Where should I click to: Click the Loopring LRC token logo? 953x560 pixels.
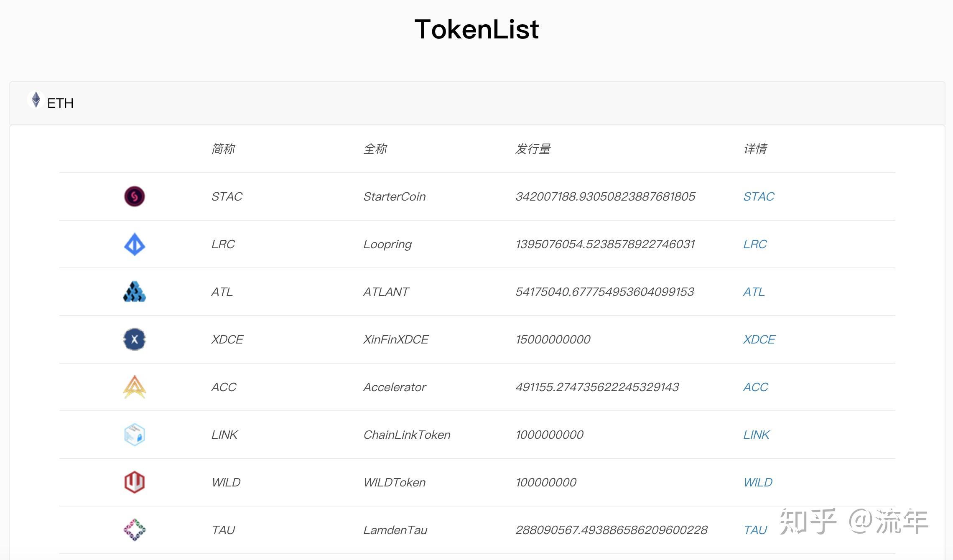pos(134,244)
